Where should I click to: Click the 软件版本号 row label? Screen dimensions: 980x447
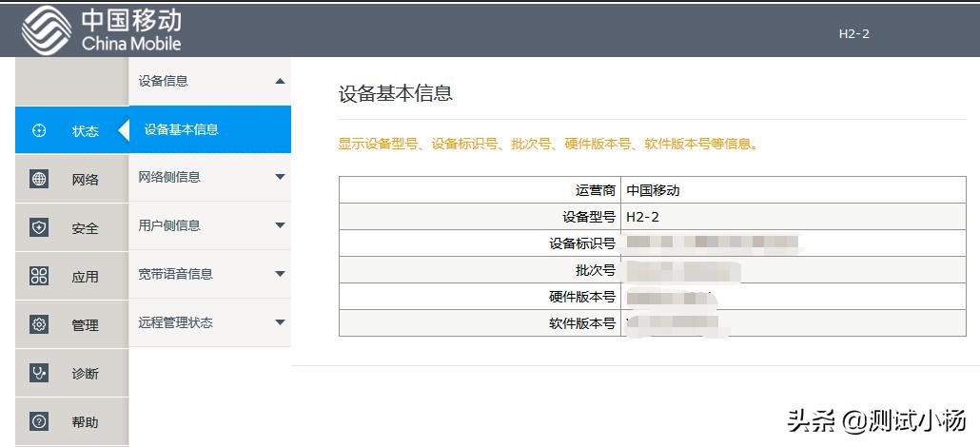(x=582, y=324)
